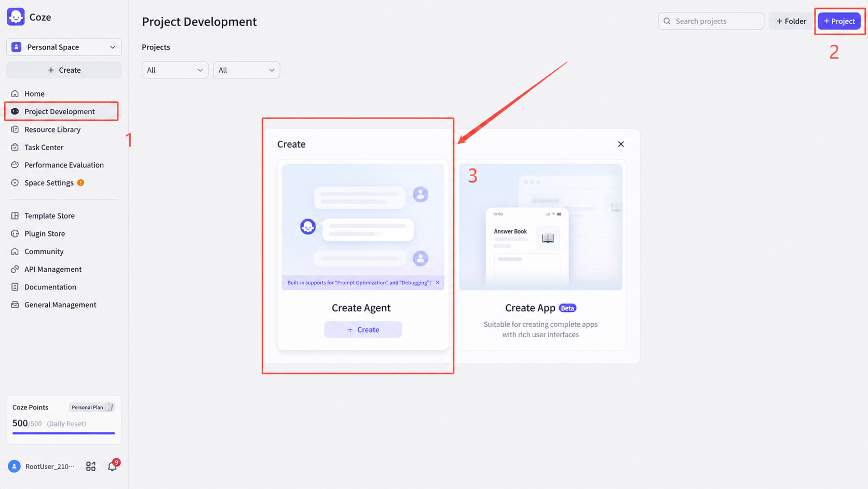
Task: Open the Personal Space dropdown
Action: tap(64, 47)
